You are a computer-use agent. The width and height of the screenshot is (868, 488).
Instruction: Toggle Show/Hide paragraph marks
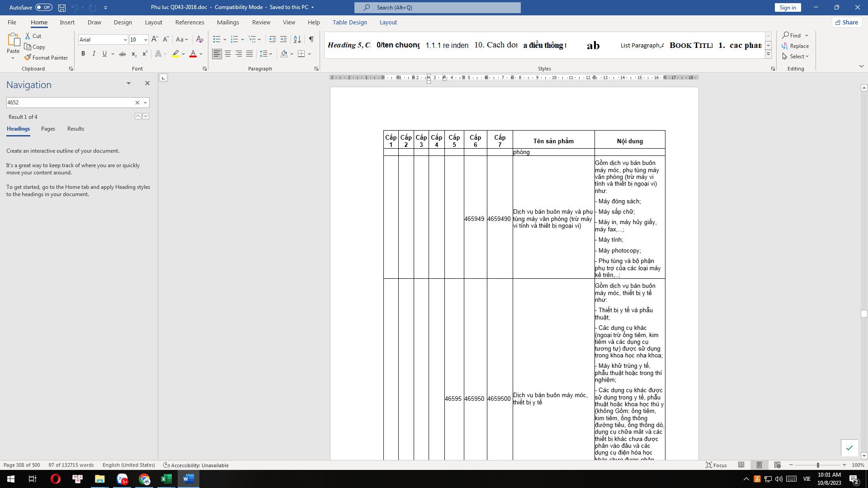311,39
